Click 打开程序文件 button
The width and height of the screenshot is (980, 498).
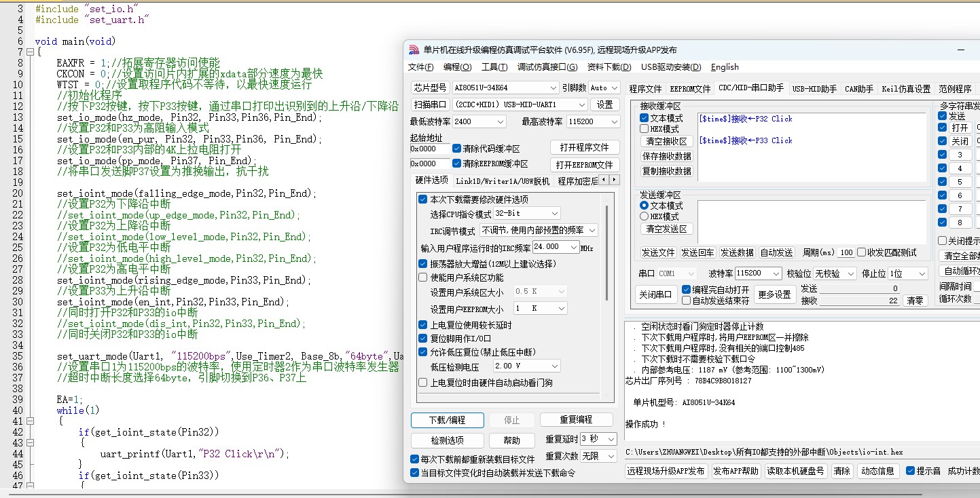pos(584,147)
